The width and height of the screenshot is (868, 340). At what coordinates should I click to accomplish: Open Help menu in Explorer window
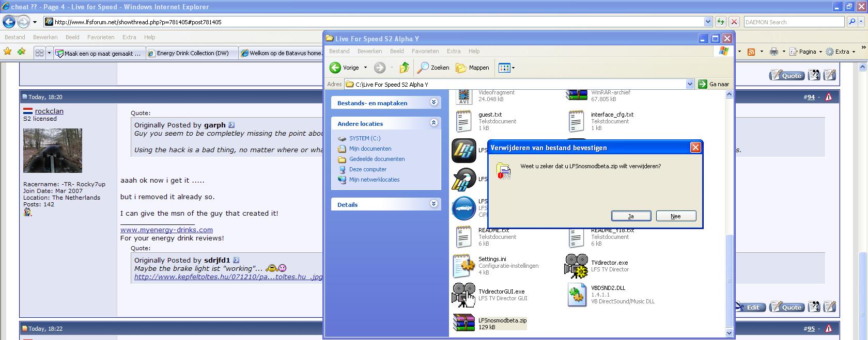pyautogui.click(x=474, y=51)
